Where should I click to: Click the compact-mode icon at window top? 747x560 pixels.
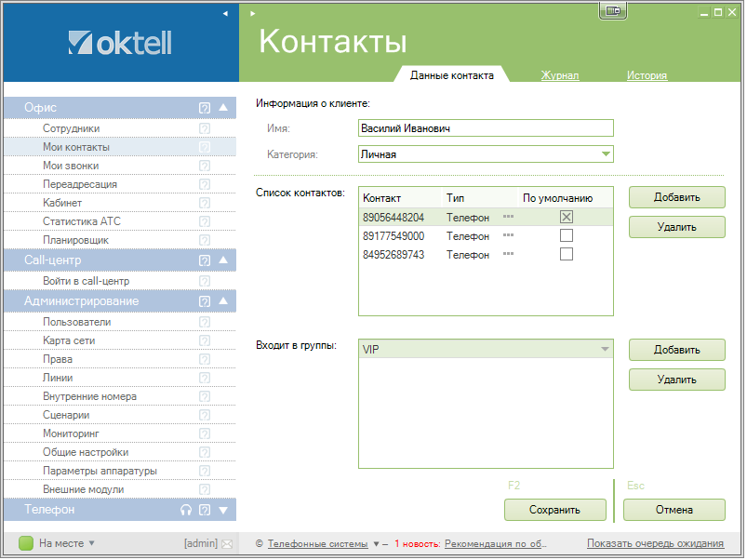coord(613,10)
